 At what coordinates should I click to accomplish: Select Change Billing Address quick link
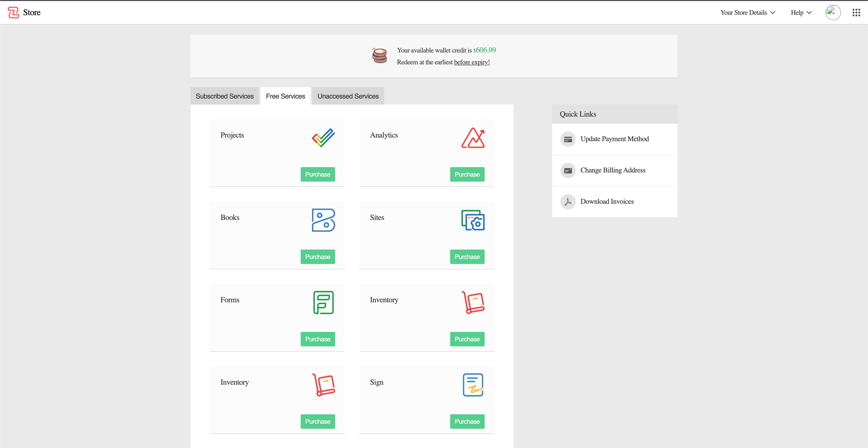pos(613,170)
